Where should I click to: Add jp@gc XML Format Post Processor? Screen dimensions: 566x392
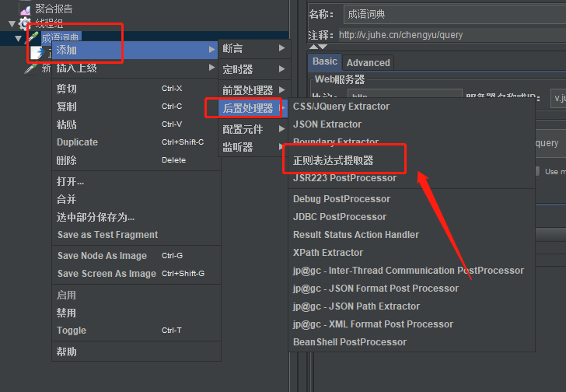(x=411, y=324)
